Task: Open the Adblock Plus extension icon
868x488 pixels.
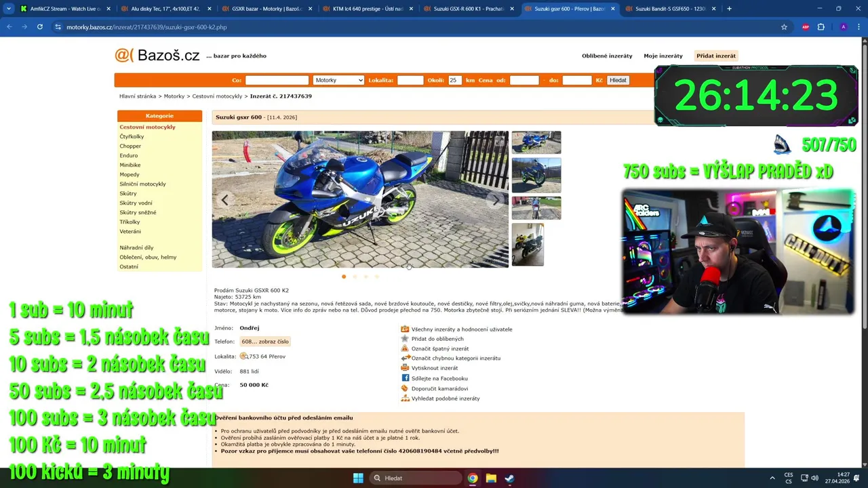Action: click(806, 27)
